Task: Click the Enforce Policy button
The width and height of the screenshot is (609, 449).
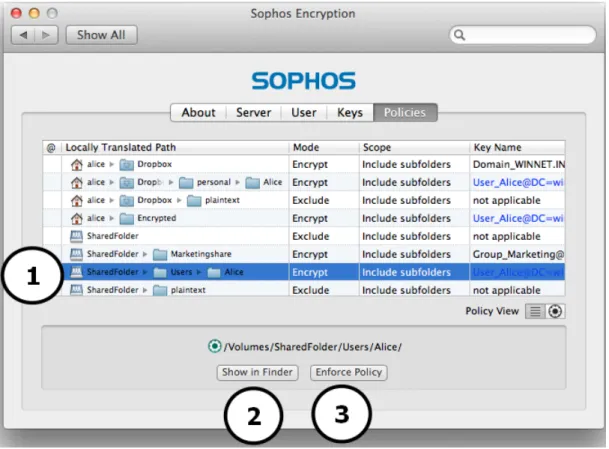Action: point(348,372)
